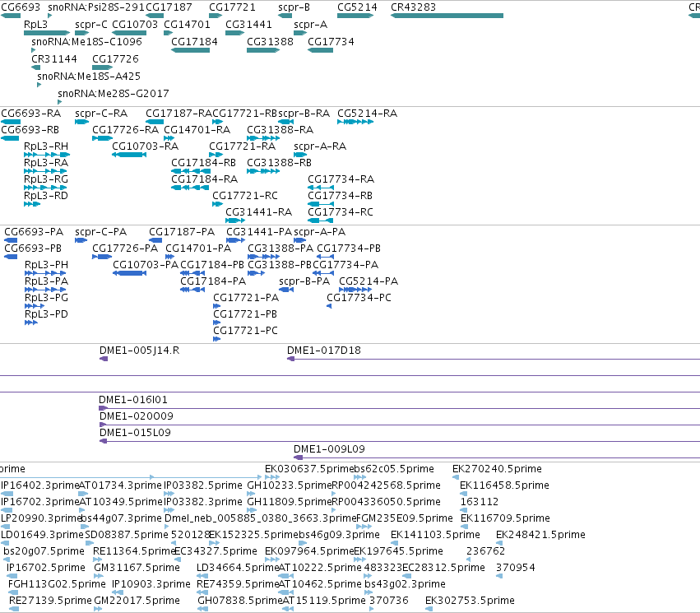This screenshot has height=613, width=700.
Task: Select BAC clone DME1-020O09
Action: click(399, 425)
